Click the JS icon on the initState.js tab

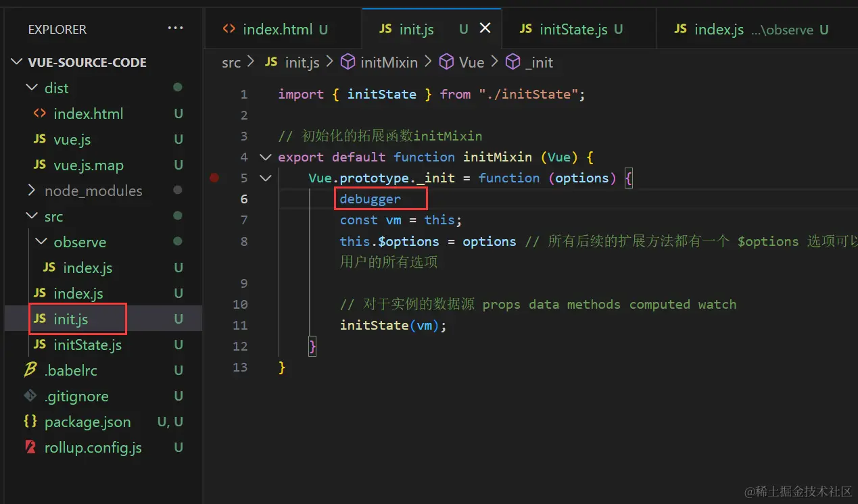(525, 28)
